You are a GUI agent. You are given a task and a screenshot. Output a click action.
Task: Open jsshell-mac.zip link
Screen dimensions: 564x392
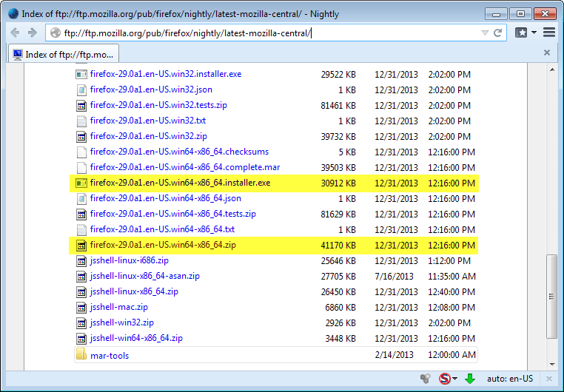click(x=118, y=307)
